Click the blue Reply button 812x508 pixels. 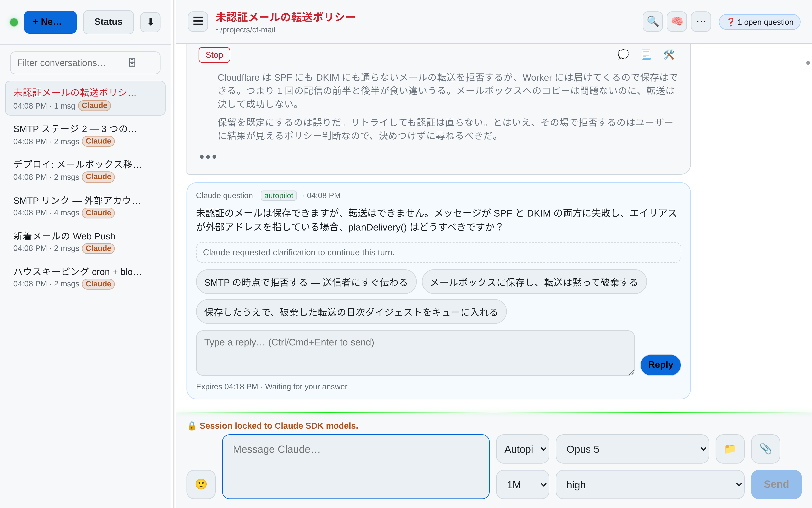[660, 365]
